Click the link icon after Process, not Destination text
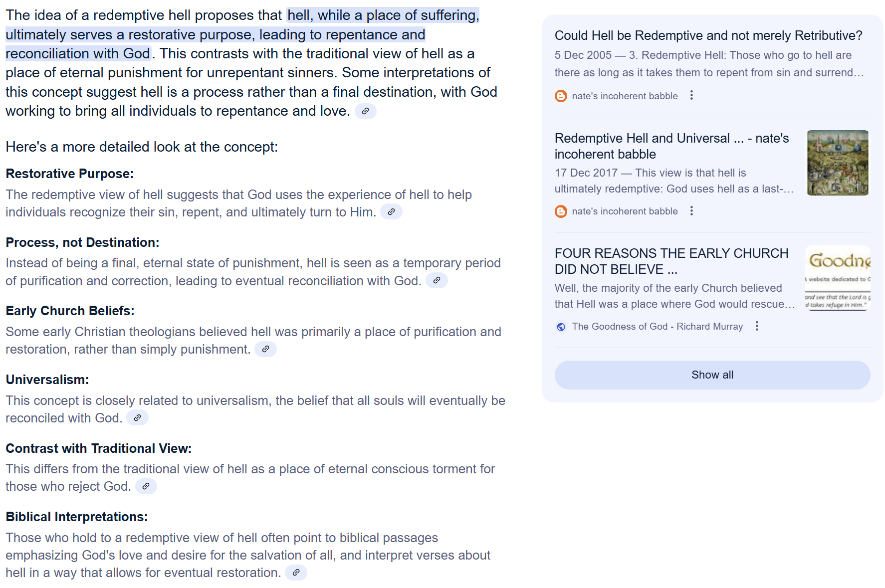 [437, 281]
